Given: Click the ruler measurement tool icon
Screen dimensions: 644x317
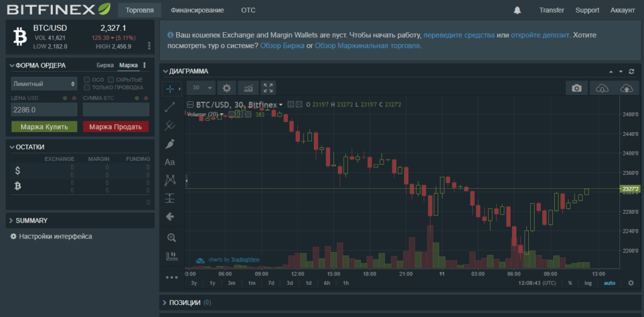Looking at the screenshot, I should tap(171, 256).
